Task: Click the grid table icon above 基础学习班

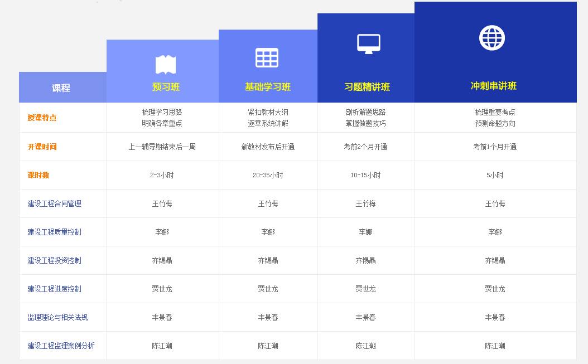Action: click(x=267, y=57)
